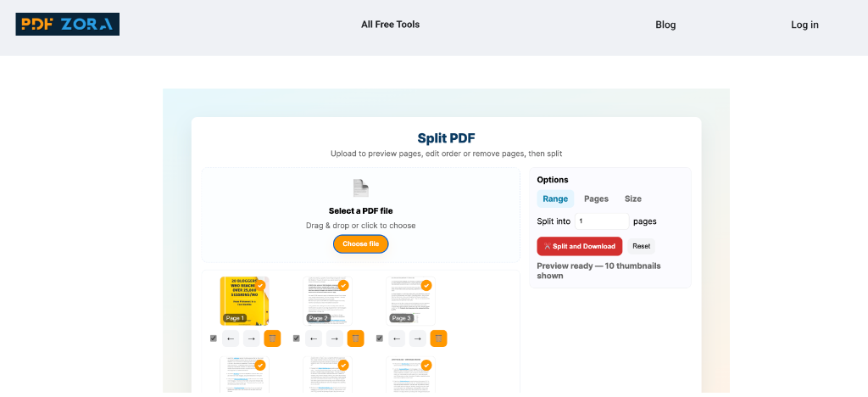The image size is (868, 397).
Task: Click Split and Download button
Action: [x=580, y=246]
